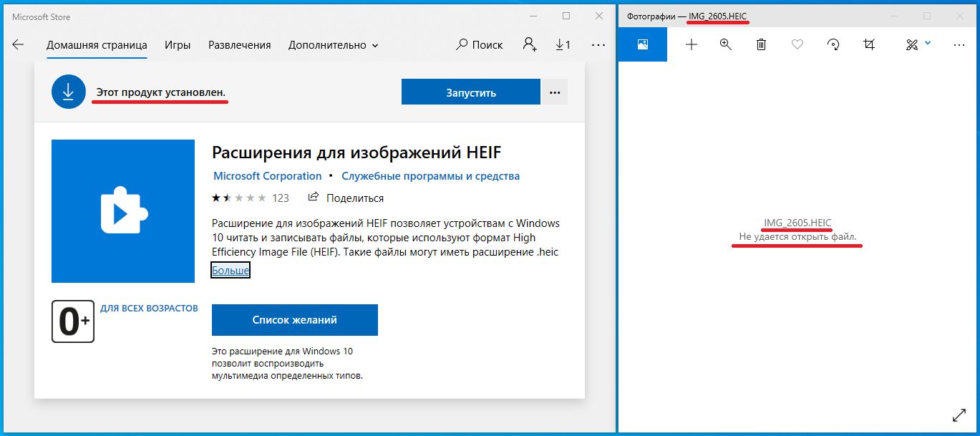Viewport: 980px width, 436px height.
Task: Open Microsoft Store downloads indicator
Action: [x=563, y=44]
